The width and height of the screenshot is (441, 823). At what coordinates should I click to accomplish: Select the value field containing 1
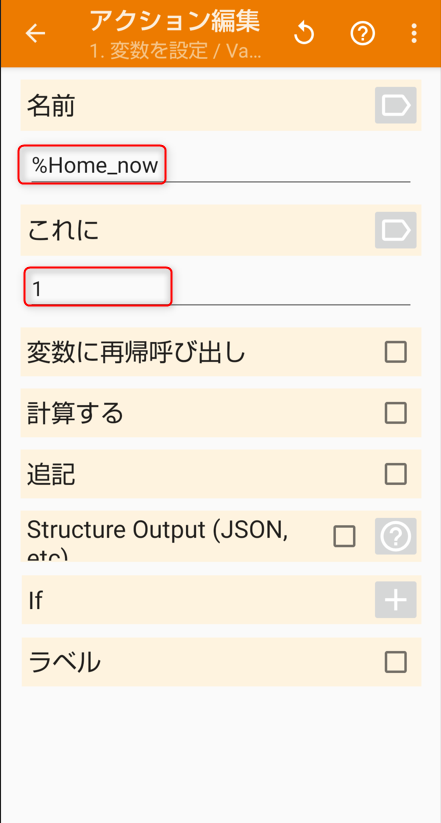(x=220, y=288)
